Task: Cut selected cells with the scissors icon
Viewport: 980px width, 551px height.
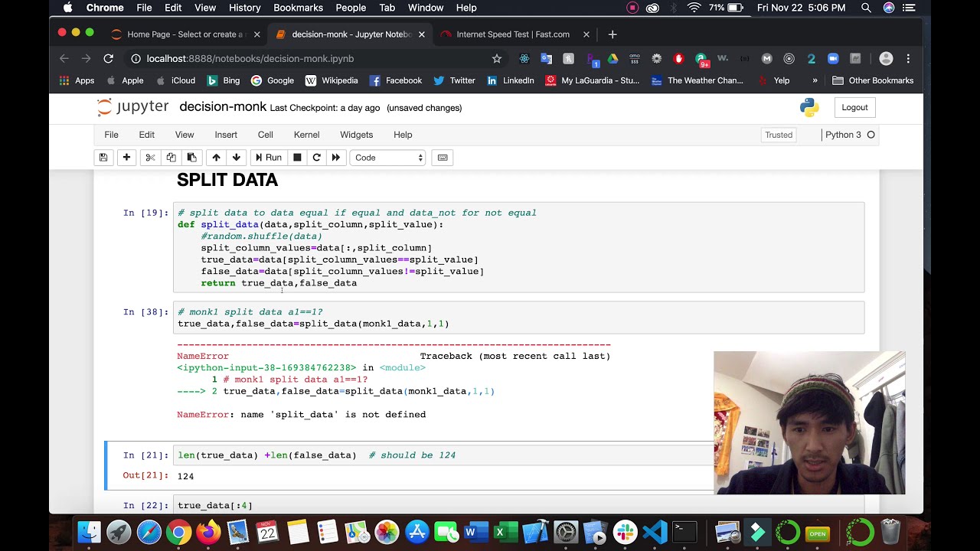Action: [150, 158]
